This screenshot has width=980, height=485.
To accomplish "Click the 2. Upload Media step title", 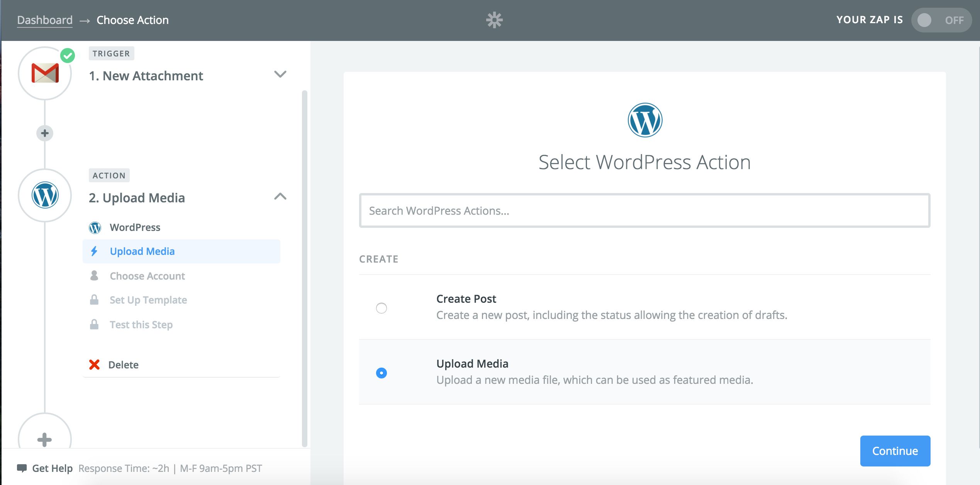I will tap(137, 198).
